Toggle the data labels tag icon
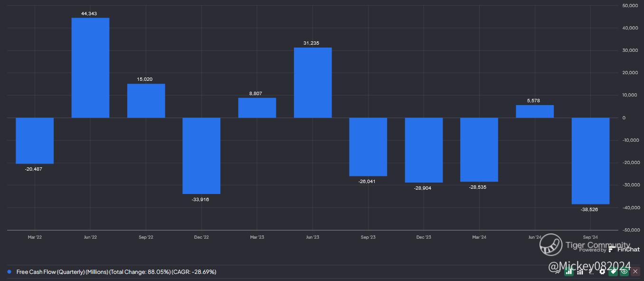 click(x=613, y=271)
